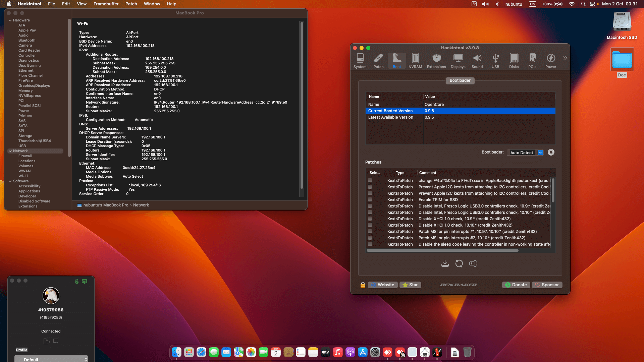Click the Website button
The height and width of the screenshot is (362, 644).
pos(383,285)
